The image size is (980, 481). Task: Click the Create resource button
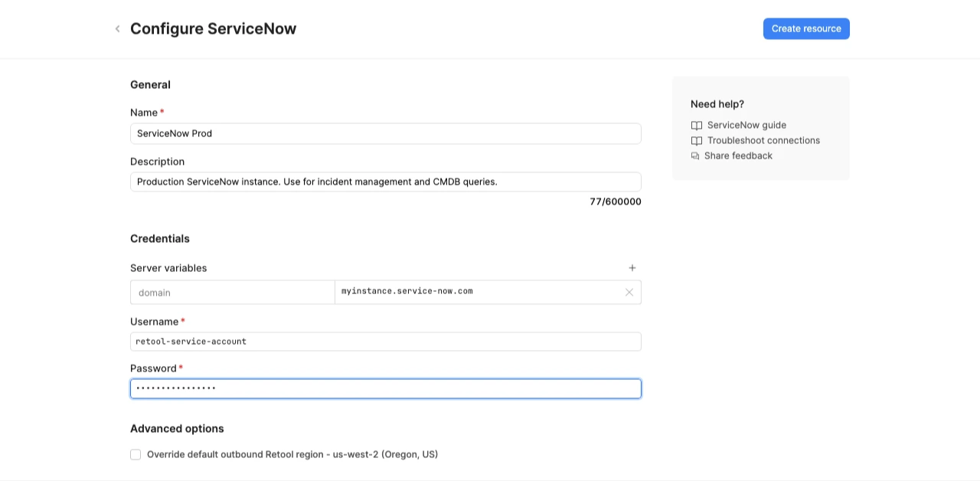click(x=806, y=29)
